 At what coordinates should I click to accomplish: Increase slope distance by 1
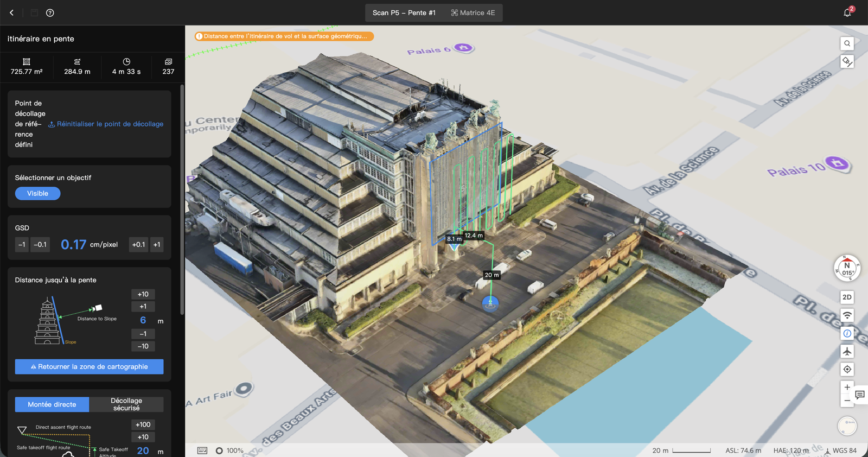143,307
